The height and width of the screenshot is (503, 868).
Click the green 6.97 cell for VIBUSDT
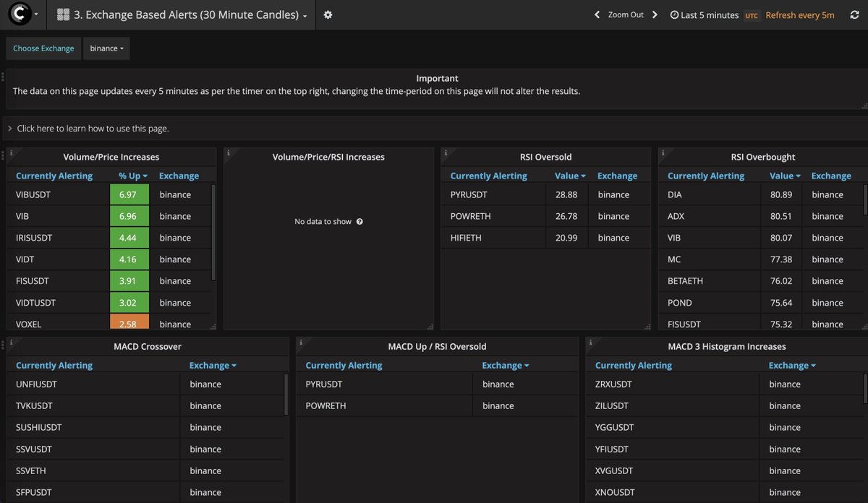[x=129, y=194]
